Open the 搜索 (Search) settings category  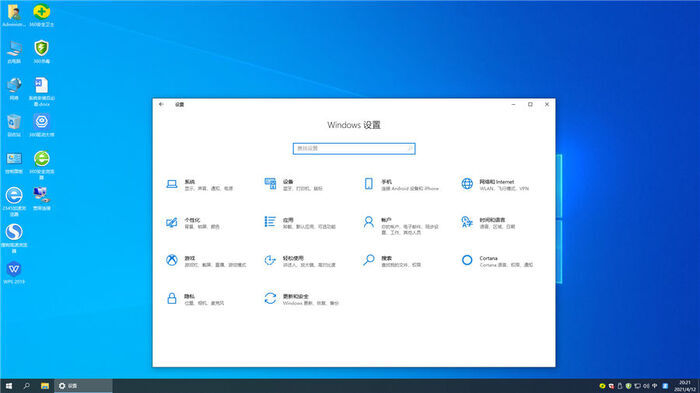[392, 261]
